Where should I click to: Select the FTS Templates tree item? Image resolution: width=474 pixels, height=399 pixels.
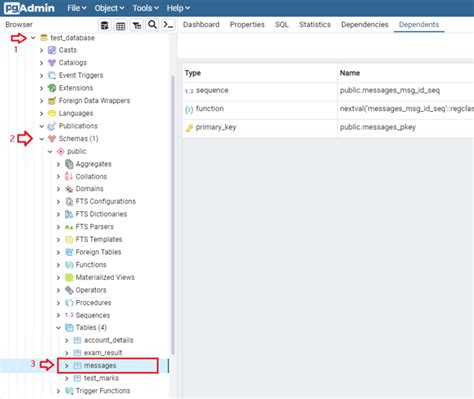(99, 239)
